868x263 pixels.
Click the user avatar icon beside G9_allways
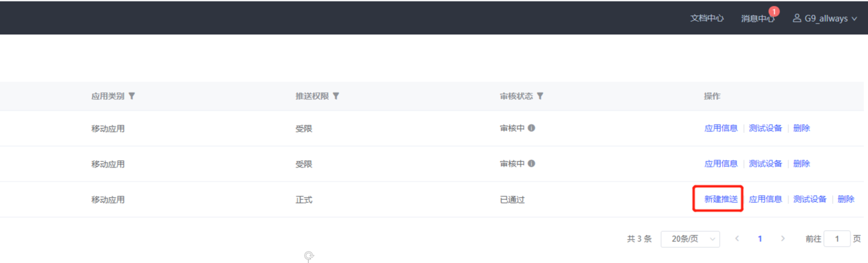[x=797, y=19]
